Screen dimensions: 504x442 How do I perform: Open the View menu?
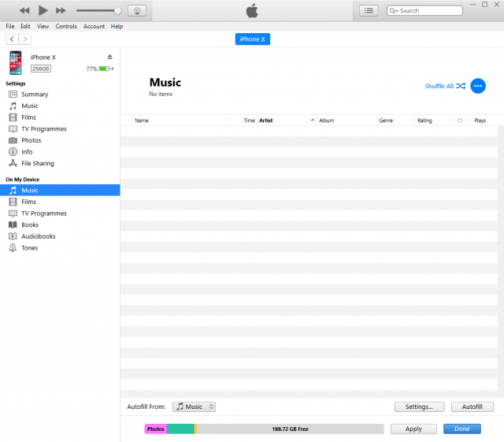[43, 26]
